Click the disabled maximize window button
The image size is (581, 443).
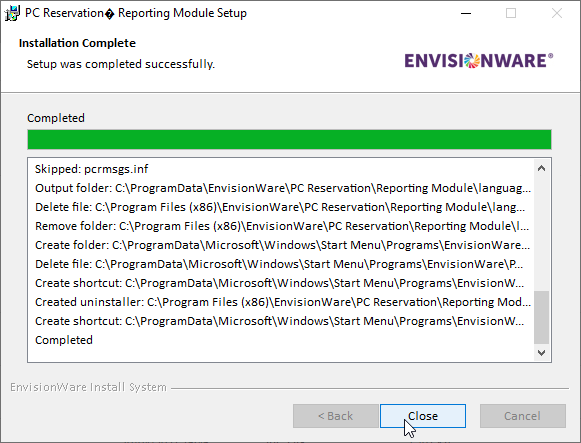511,13
